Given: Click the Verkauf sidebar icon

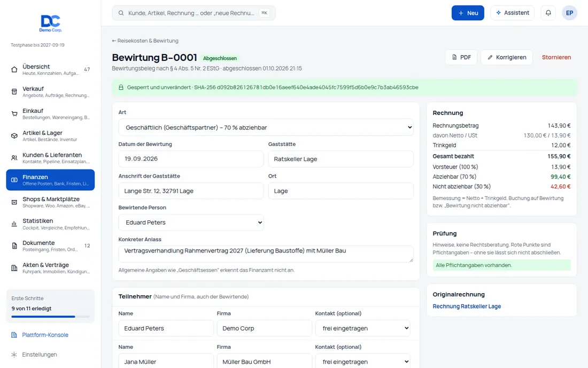Looking at the screenshot, I should click(14, 91).
